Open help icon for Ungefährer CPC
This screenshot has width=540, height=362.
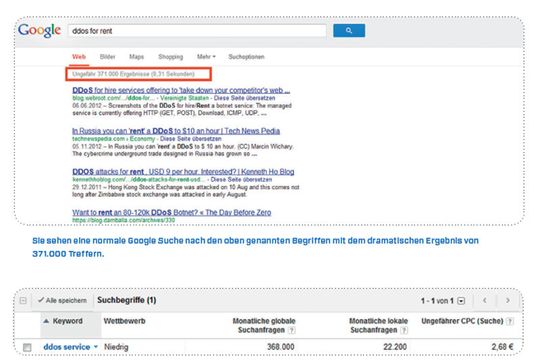point(510,322)
